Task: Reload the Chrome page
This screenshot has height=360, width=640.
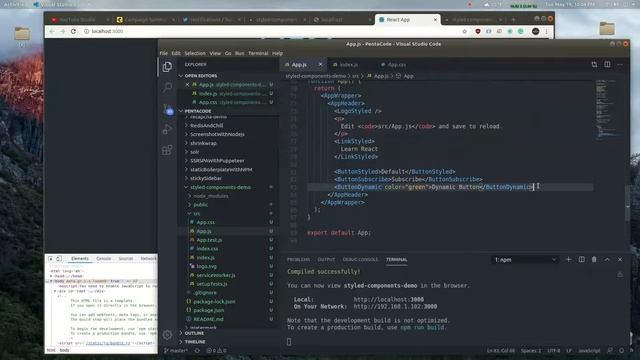Action: 73,31
